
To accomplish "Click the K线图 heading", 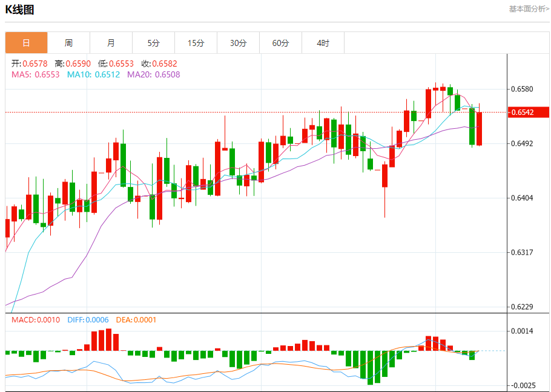I will [19, 10].
